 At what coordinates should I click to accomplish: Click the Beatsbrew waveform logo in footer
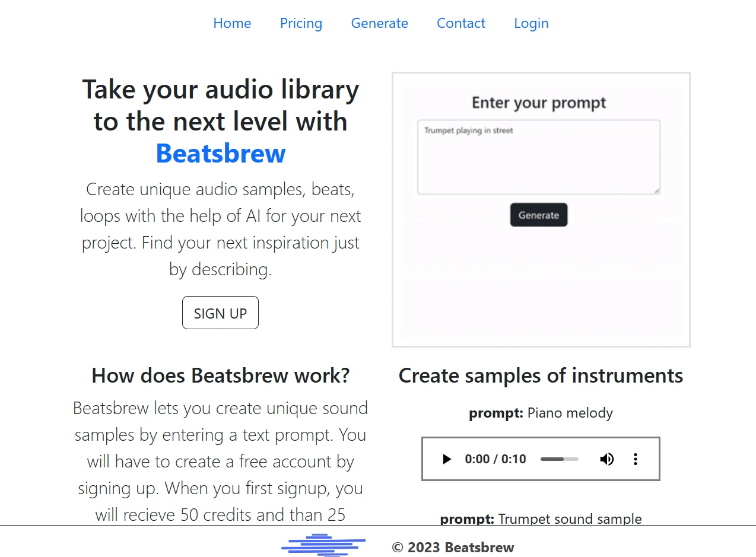[323, 545]
